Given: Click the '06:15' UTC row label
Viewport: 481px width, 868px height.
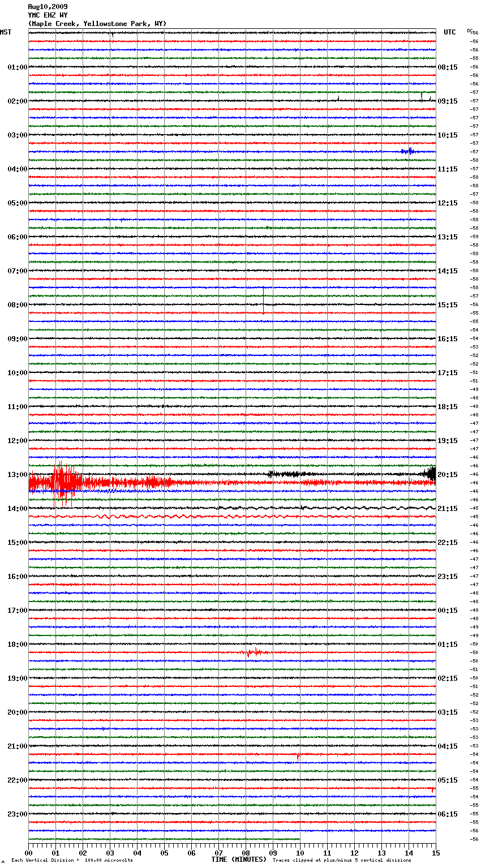Looking at the screenshot, I should click(448, 814).
